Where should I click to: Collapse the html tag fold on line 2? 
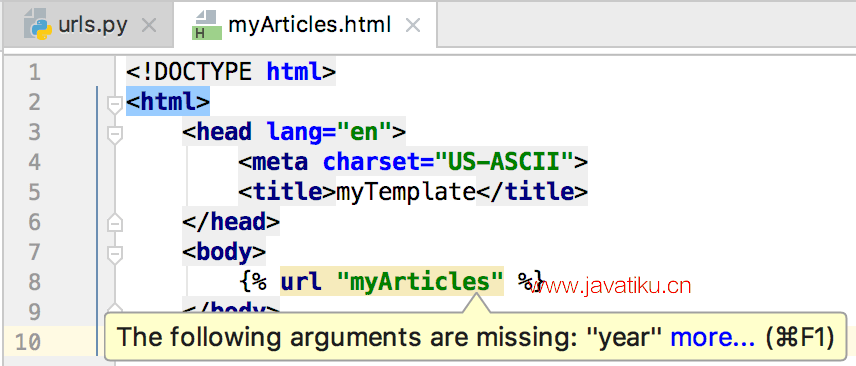coord(115,104)
